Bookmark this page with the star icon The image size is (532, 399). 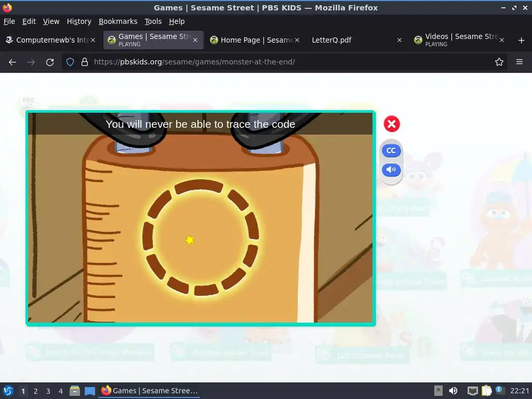499,62
